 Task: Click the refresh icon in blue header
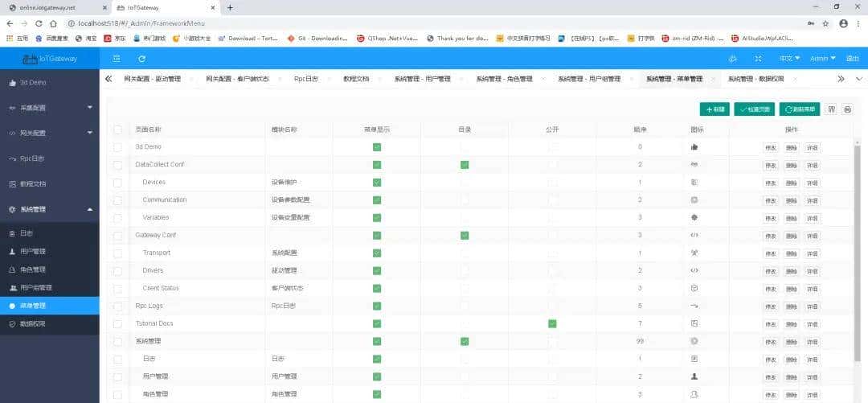pyautogui.click(x=141, y=58)
